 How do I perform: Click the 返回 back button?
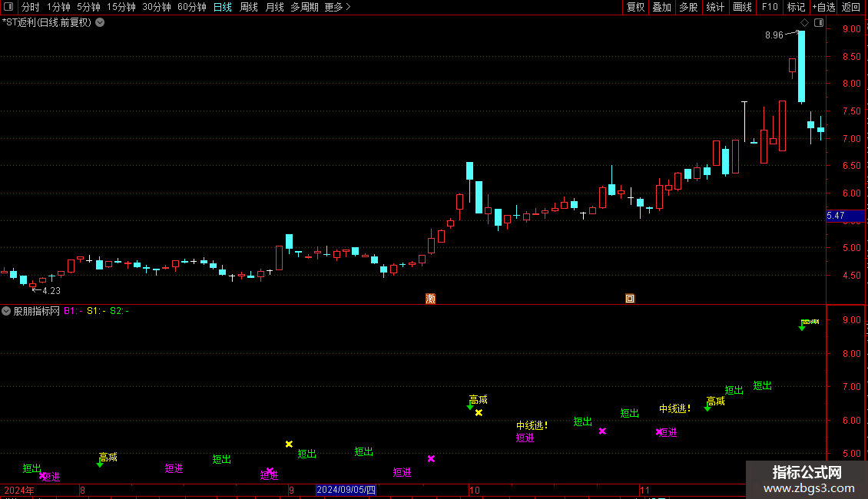(851, 7)
